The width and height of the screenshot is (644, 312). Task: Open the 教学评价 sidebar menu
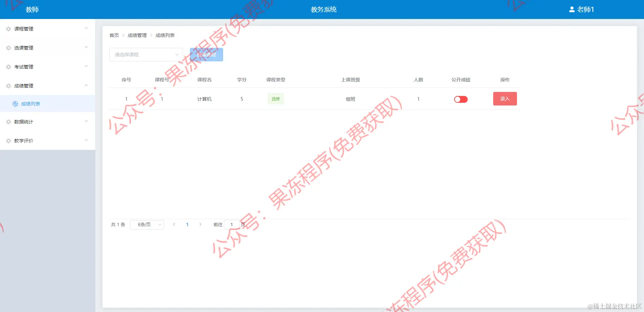click(48, 141)
